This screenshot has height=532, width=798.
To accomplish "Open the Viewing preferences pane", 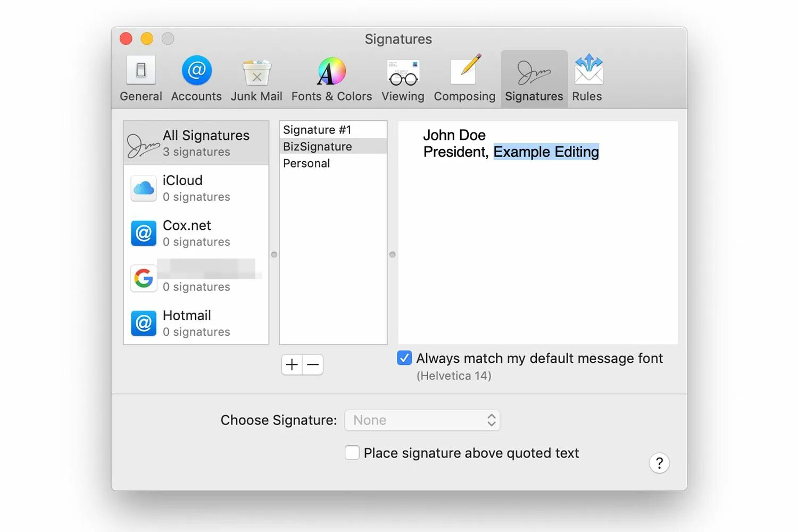I will click(x=403, y=79).
